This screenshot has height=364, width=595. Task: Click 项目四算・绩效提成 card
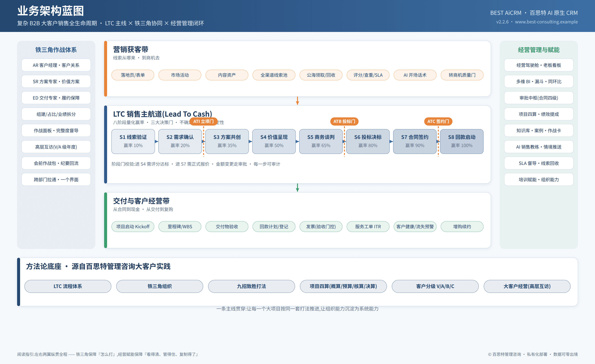point(539,114)
